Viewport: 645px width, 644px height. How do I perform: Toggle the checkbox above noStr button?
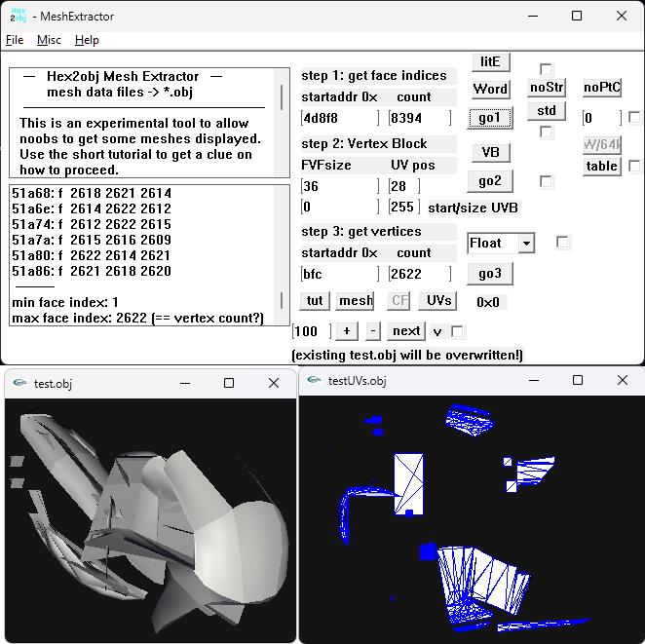pos(546,69)
